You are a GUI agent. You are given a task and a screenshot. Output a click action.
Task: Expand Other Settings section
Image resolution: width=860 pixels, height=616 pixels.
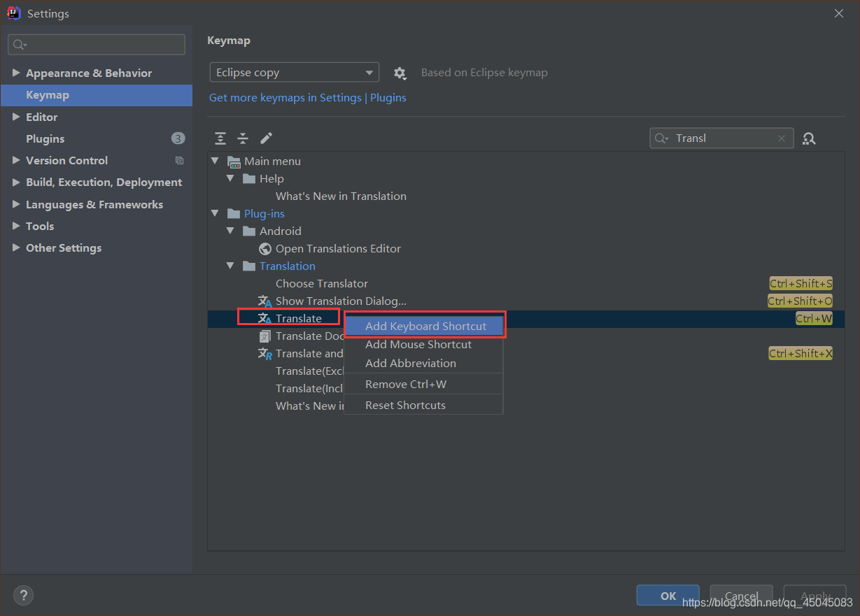point(16,248)
